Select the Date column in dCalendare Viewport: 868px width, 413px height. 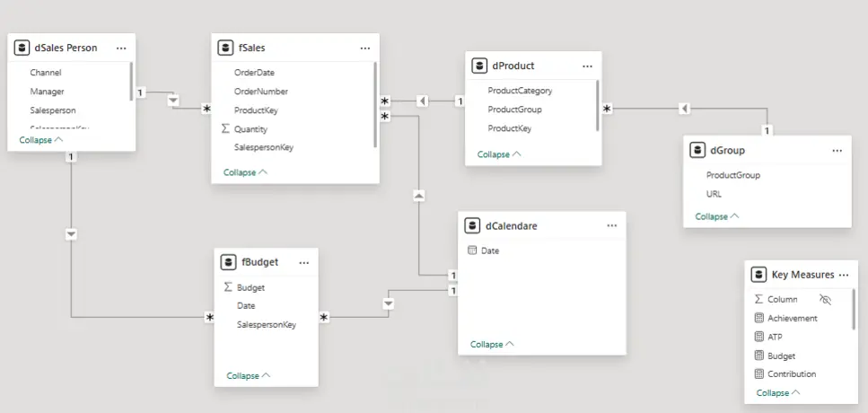(490, 250)
